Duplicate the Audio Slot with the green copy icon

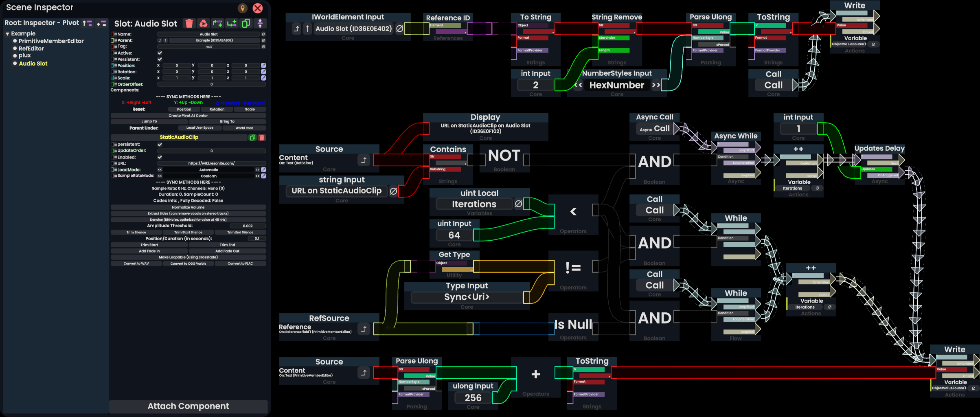click(x=246, y=24)
